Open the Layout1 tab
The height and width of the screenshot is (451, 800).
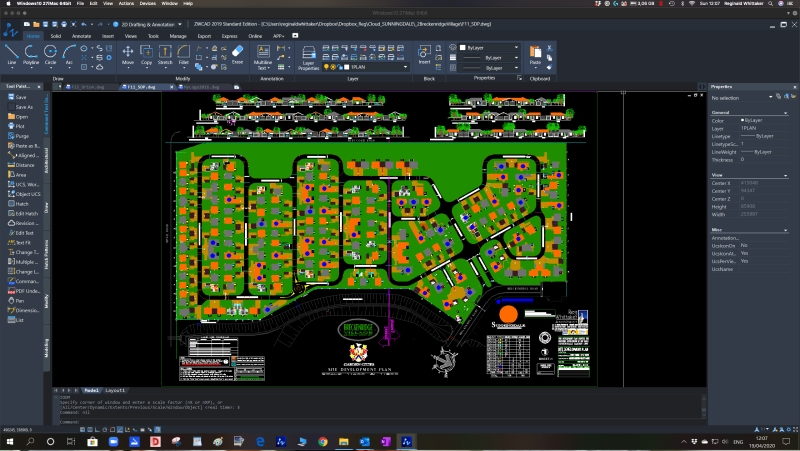tap(116, 390)
